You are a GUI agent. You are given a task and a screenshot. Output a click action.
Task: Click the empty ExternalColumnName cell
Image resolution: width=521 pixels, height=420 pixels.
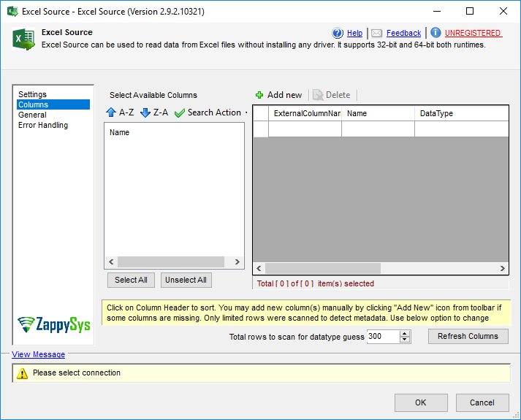tap(305, 129)
